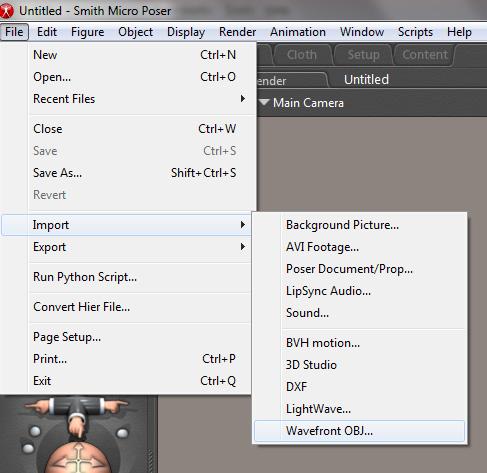
Task: Open the Edit menu
Action: 47,32
